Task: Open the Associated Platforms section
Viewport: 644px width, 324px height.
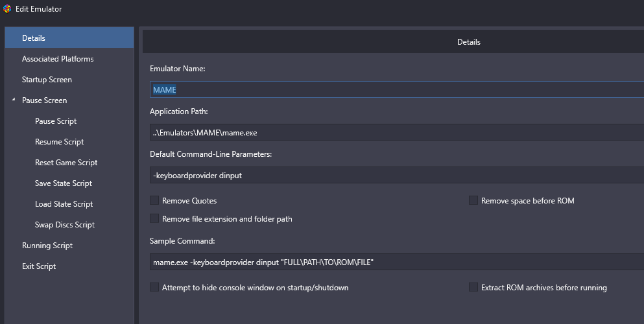Action: click(58, 59)
